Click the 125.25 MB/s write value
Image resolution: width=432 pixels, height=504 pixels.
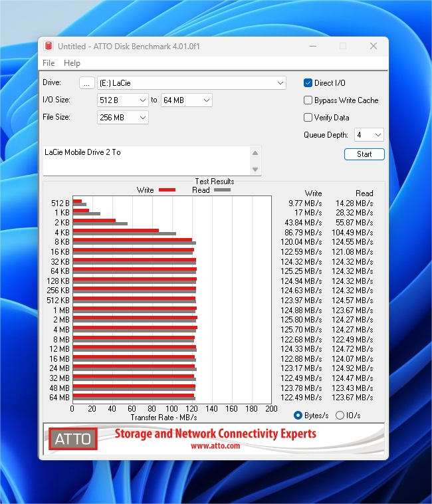[301, 271]
